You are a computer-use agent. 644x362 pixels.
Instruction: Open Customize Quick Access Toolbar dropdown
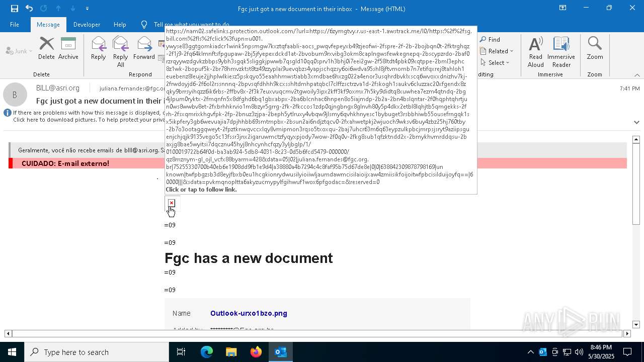click(87, 9)
